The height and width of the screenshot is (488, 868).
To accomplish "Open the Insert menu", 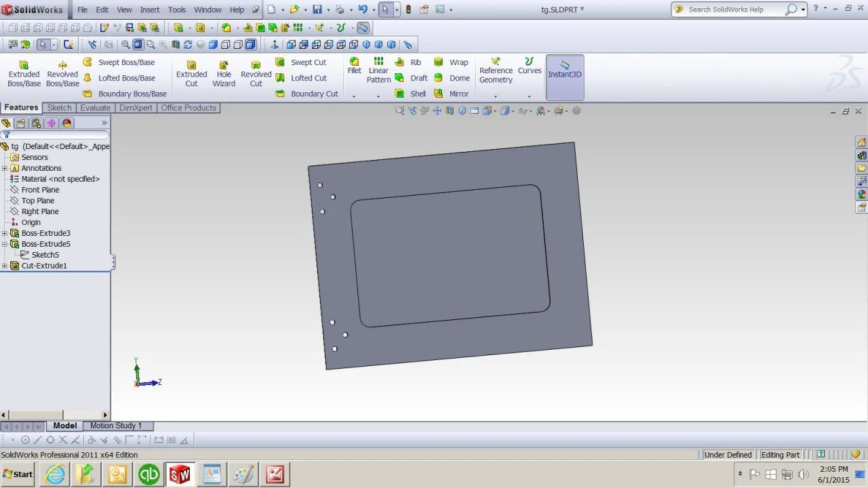I will pos(149,9).
